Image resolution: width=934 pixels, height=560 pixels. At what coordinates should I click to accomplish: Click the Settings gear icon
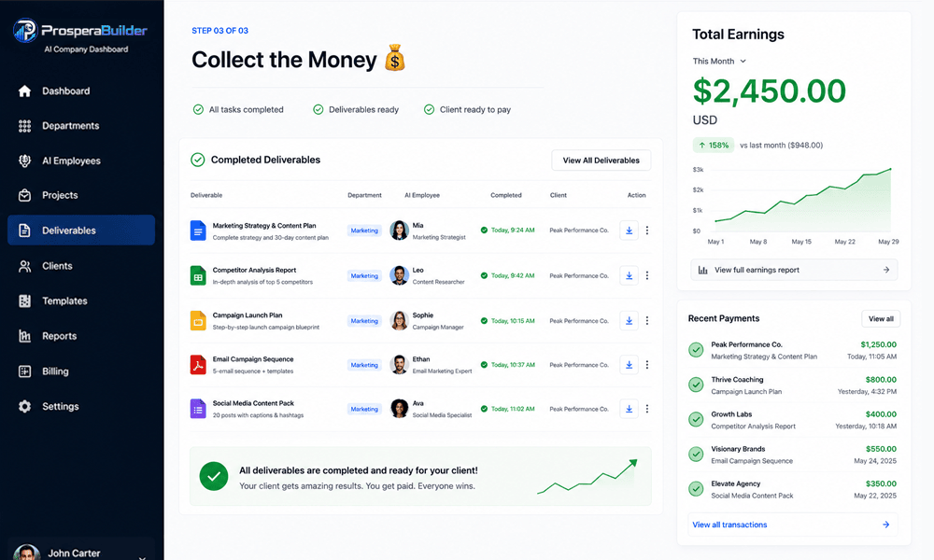point(24,406)
